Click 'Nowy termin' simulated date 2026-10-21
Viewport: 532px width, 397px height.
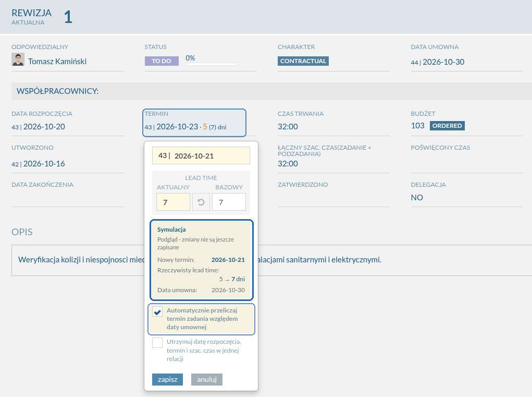(228, 260)
